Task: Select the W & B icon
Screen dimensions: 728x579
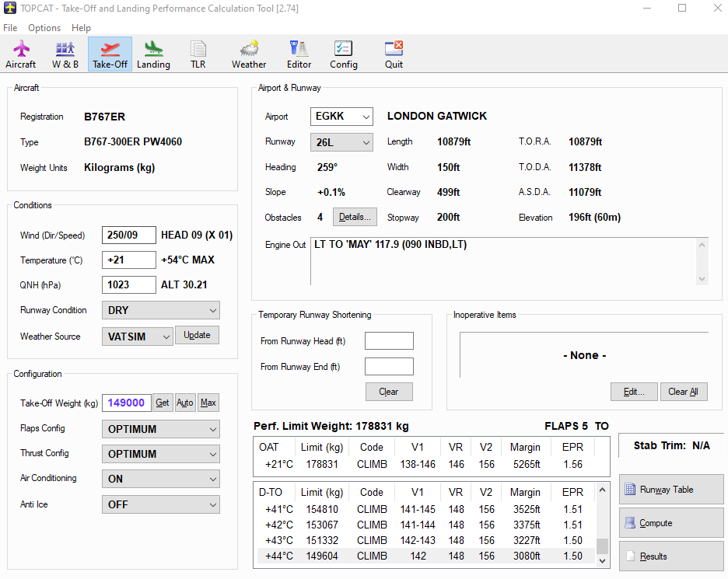Action: 65,53
